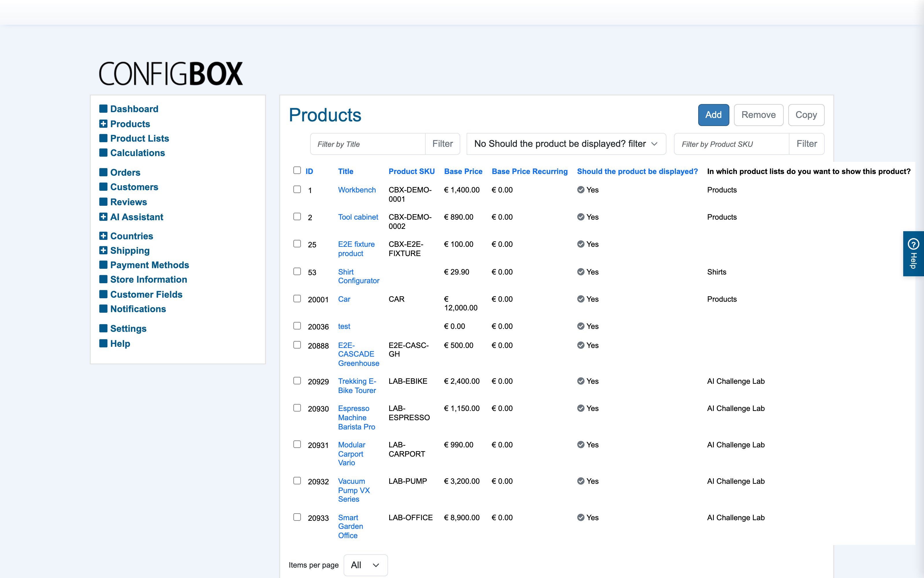Open the product displayed filter dropdown
The height and width of the screenshot is (578, 924).
tap(566, 144)
